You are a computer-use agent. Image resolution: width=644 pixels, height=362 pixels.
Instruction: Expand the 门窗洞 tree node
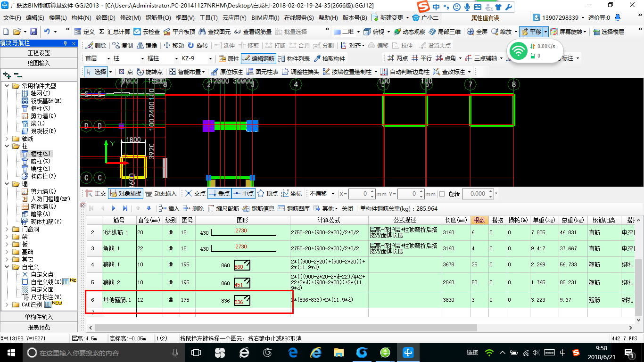point(7,229)
